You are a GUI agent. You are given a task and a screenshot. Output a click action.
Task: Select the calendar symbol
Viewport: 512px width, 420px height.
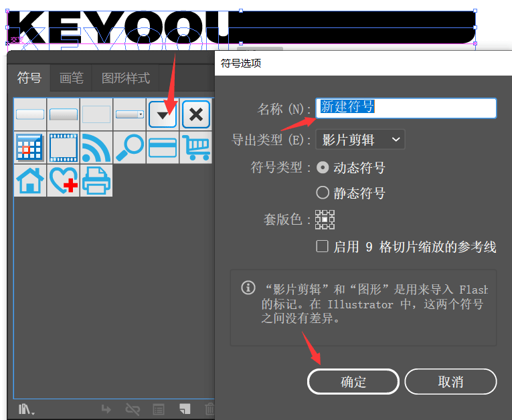point(30,148)
